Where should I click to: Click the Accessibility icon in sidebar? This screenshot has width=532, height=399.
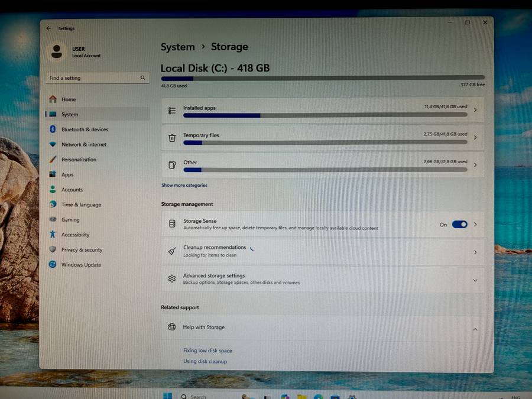[x=53, y=235]
